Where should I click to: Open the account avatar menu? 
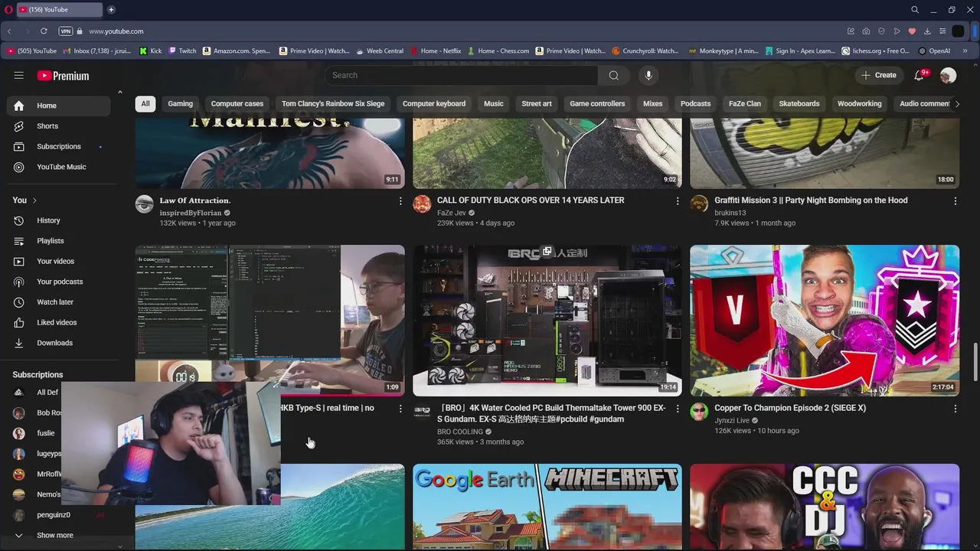click(948, 75)
